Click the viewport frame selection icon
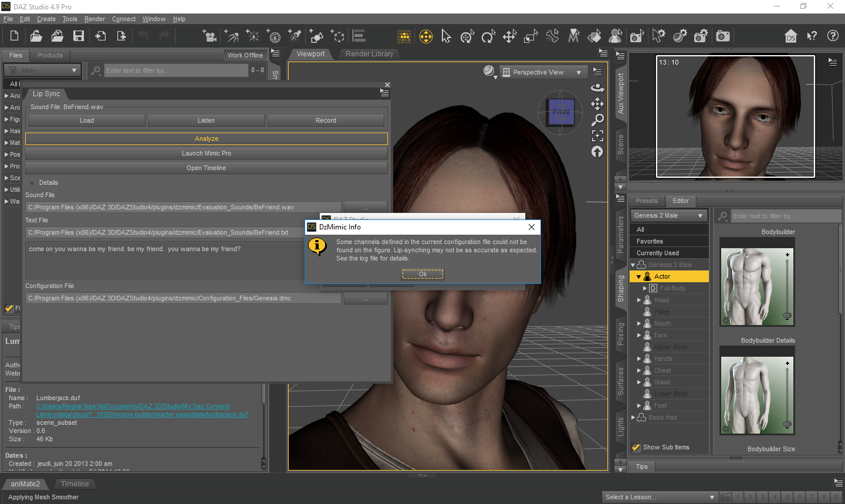Viewport: 845px width, 504px height. 597,136
